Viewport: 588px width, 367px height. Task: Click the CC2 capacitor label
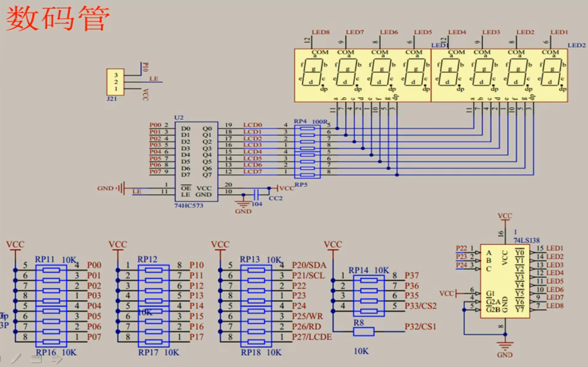point(275,198)
